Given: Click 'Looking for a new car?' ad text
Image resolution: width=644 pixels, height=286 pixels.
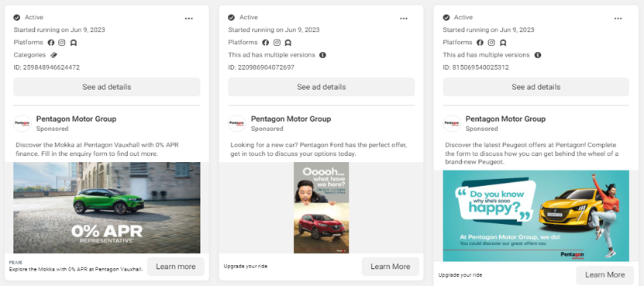Looking at the screenshot, I should coord(319,149).
